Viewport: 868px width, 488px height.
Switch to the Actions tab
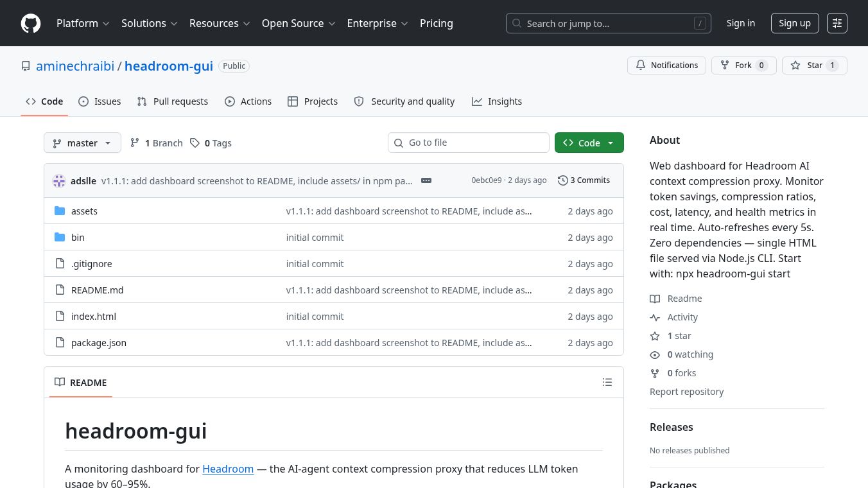[x=248, y=101]
